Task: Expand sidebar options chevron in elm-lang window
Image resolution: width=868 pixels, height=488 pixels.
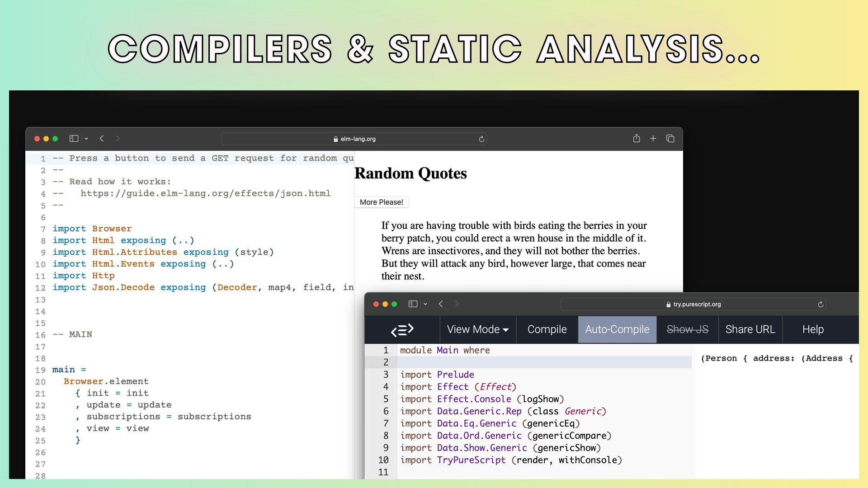Action: click(x=86, y=139)
